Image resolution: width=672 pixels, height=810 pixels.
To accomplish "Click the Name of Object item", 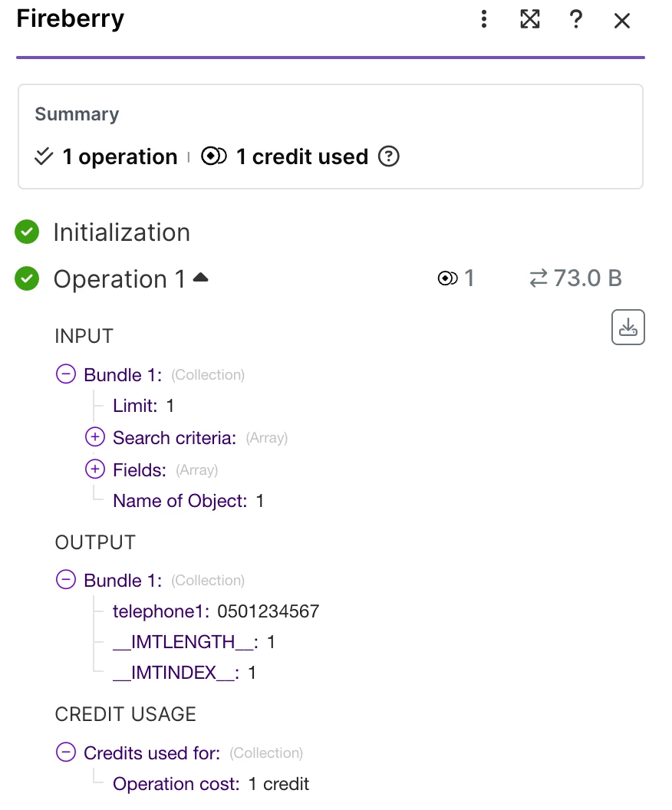I will pyautogui.click(x=180, y=501).
